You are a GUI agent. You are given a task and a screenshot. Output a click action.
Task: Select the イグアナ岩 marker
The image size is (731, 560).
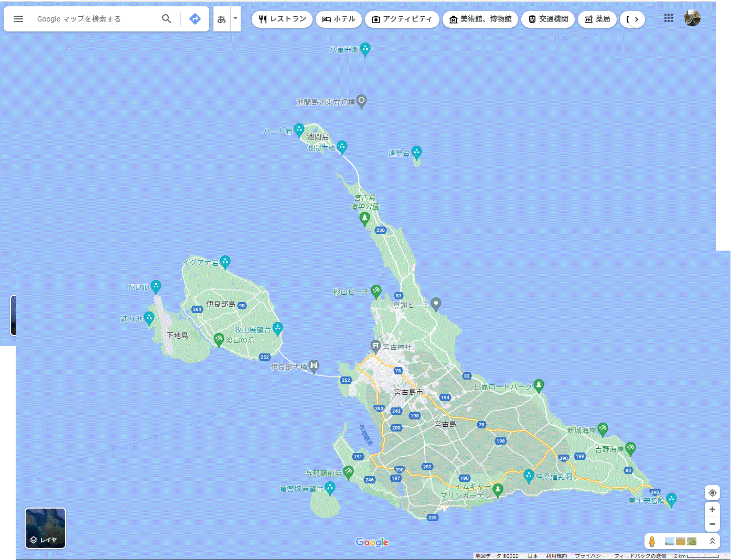pyautogui.click(x=225, y=262)
